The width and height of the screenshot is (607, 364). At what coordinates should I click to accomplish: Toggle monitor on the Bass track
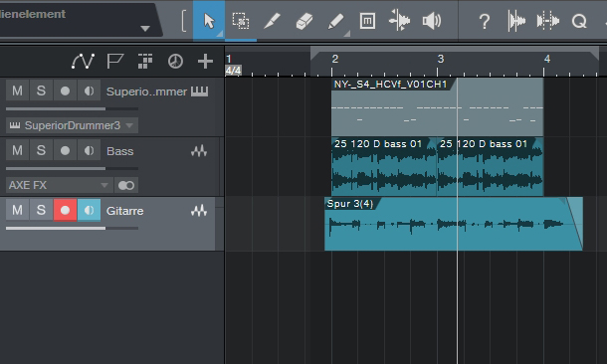coord(89,150)
